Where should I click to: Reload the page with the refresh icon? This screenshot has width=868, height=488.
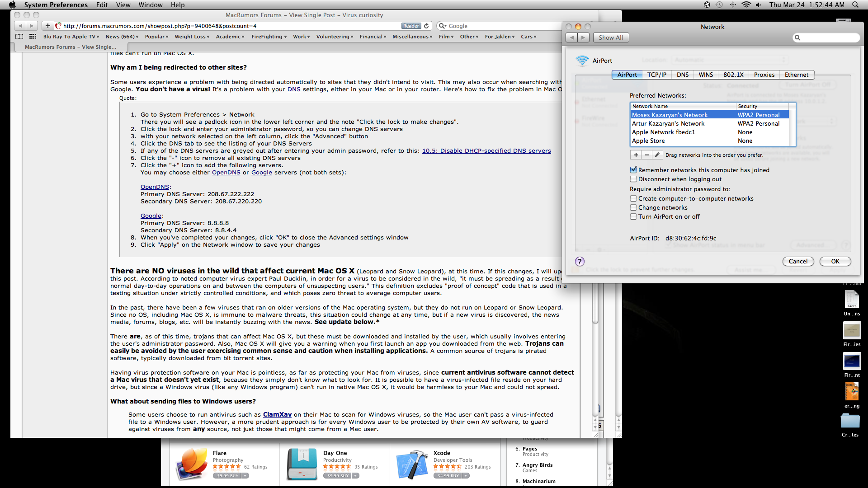coord(426,26)
